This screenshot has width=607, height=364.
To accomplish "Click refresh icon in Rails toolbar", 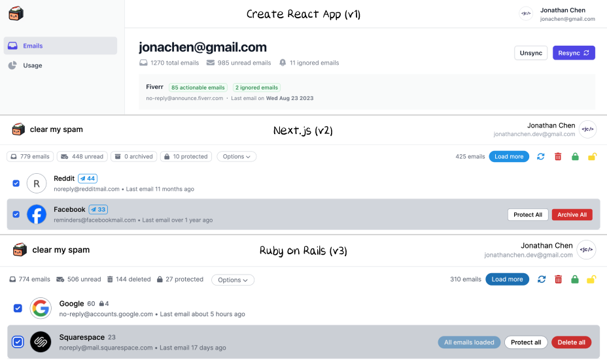I will pyautogui.click(x=542, y=279).
